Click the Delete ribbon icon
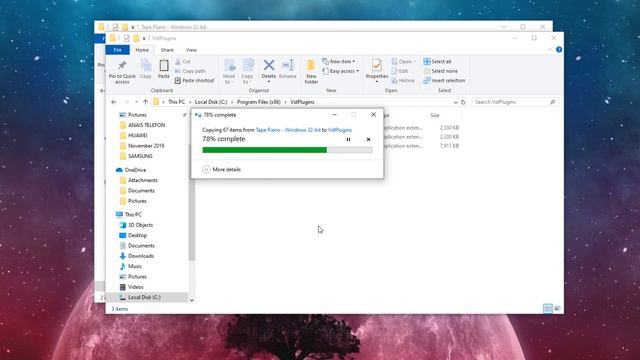Viewport: 640px width, 360px height. [x=269, y=70]
